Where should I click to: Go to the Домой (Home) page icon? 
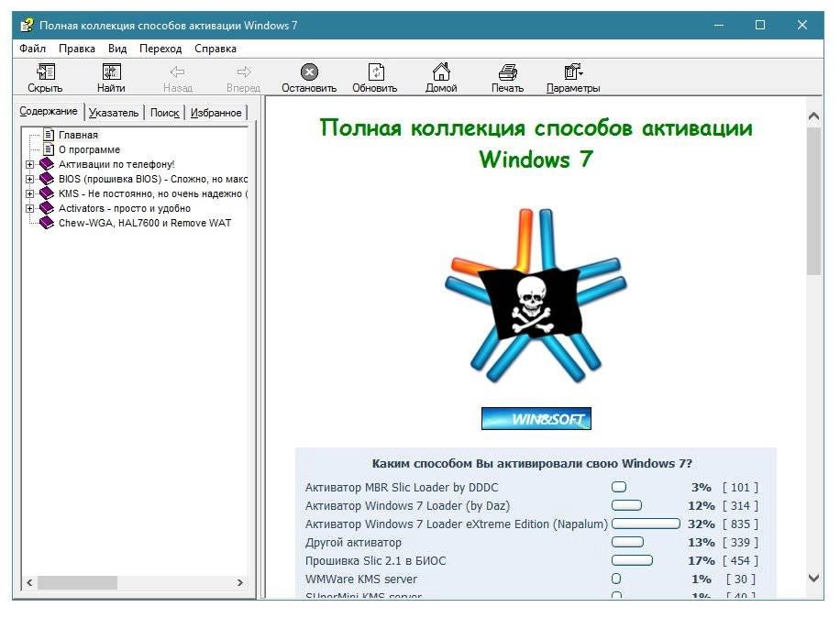click(441, 72)
